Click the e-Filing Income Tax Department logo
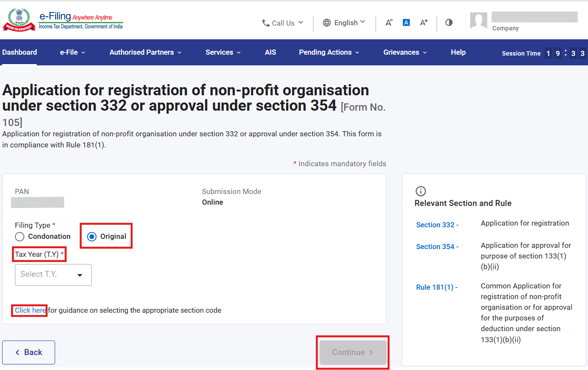 63,21
